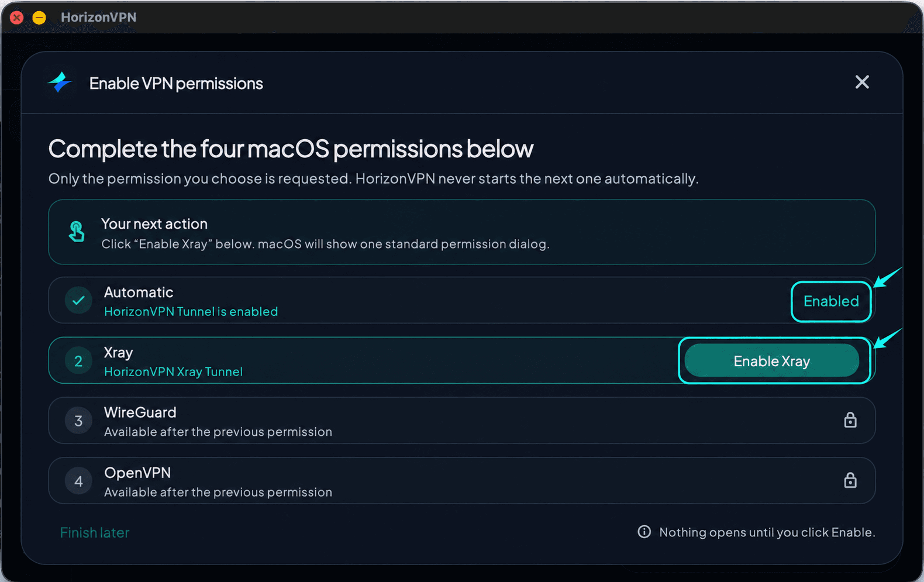Click the info icon near Nothing opens note
Image resolution: width=924 pixels, height=582 pixels.
[644, 532]
